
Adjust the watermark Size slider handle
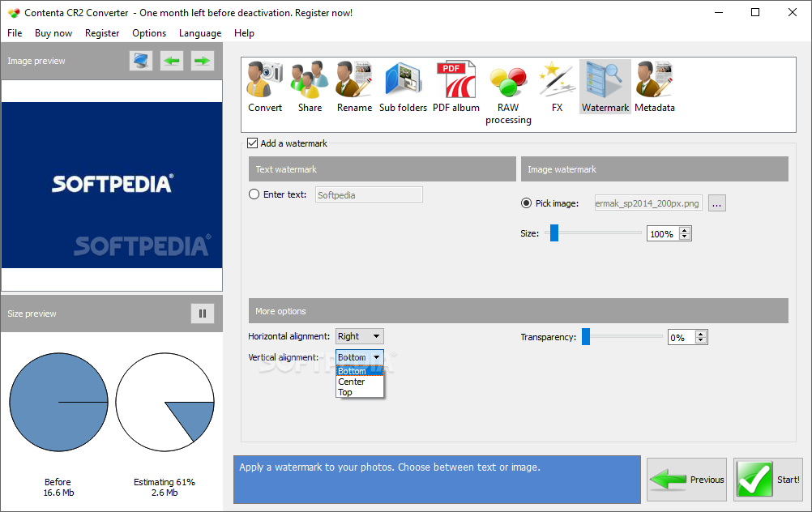coord(554,233)
